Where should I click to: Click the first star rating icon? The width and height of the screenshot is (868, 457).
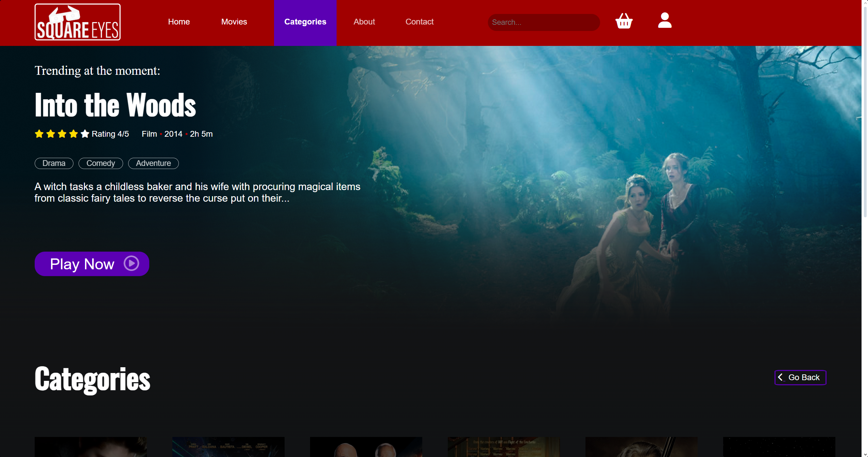tap(40, 134)
